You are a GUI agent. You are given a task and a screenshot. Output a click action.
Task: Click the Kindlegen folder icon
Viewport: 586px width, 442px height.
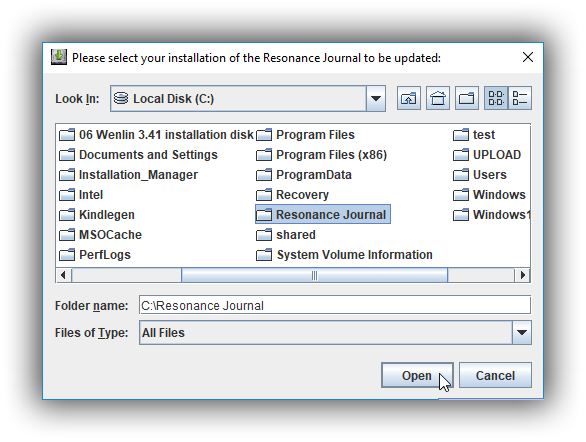point(67,215)
